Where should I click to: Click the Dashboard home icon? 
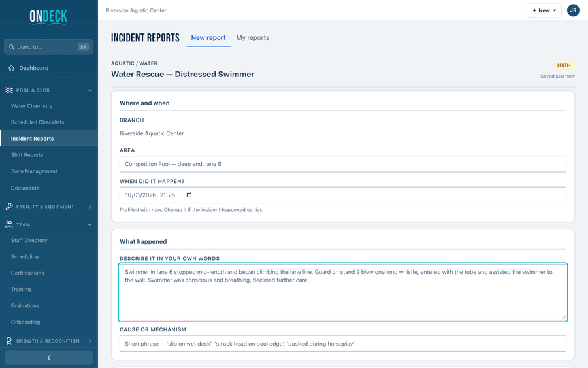(11, 68)
